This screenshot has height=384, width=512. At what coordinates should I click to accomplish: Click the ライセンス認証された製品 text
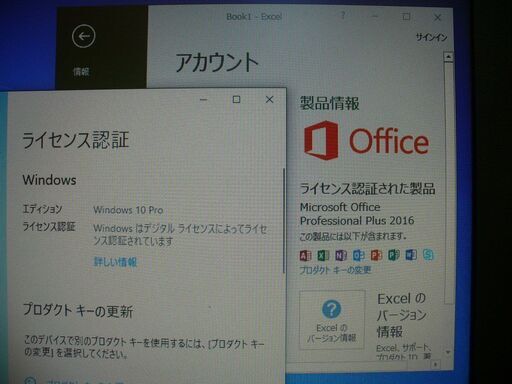(367, 189)
